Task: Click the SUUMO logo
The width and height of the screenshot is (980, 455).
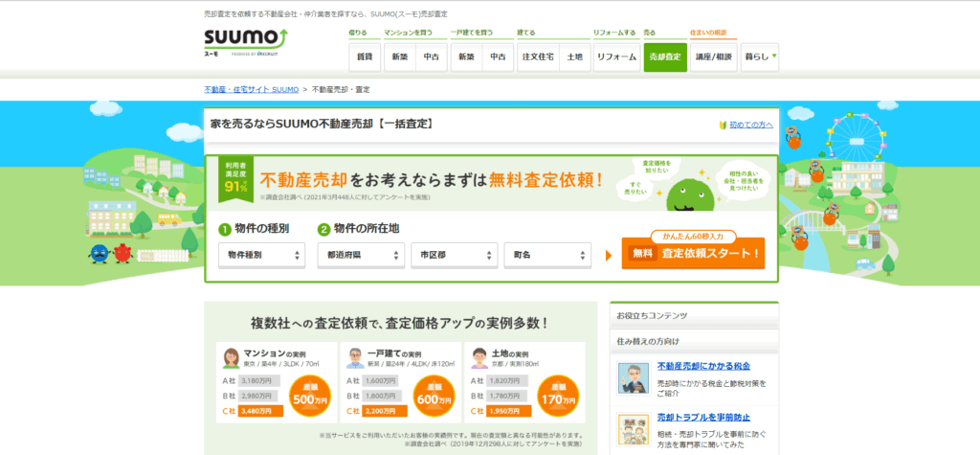Action: click(245, 40)
